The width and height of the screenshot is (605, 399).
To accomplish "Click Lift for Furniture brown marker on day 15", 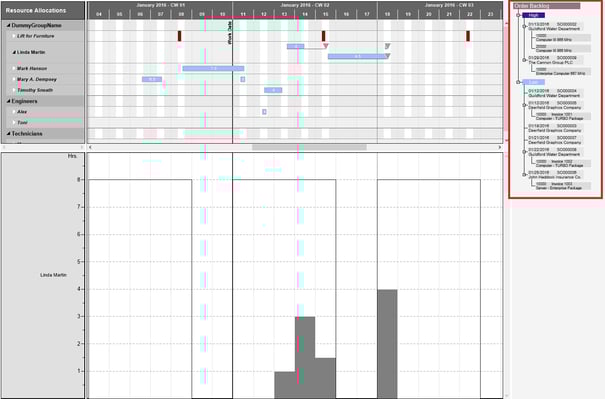I will 323,36.
